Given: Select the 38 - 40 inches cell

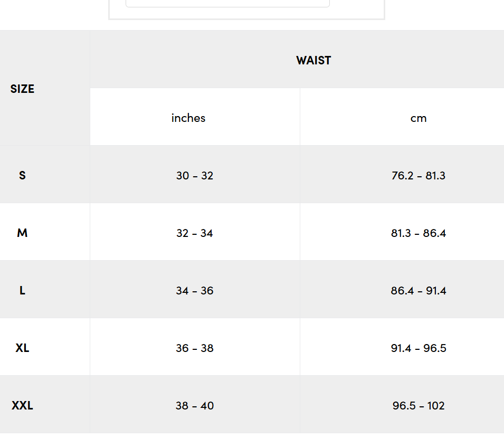Looking at the screenshot, I should 195,406.
